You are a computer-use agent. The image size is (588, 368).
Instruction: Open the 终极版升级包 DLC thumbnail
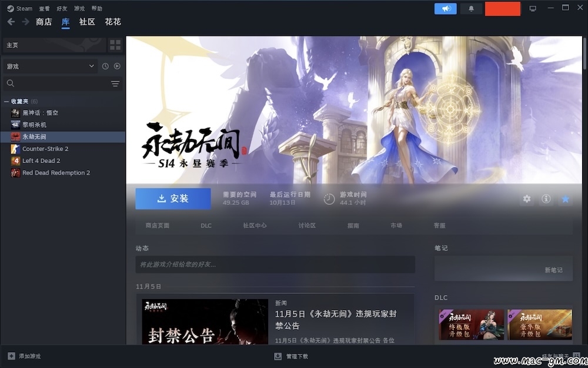[472, 324]
